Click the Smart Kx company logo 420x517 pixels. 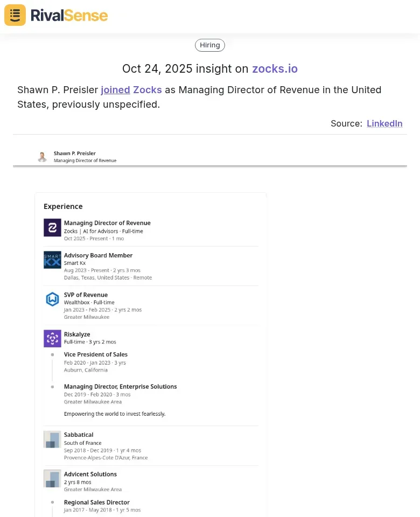(52, 260)
